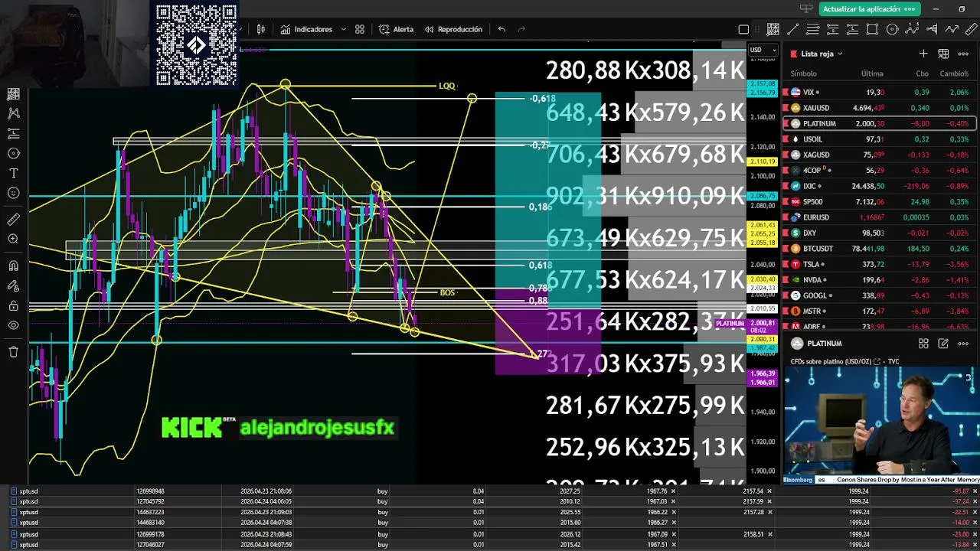Start Reproducción bar replay
Image resolution: width=980 pixels, height=551 pixels.
[x=453, y=29]
